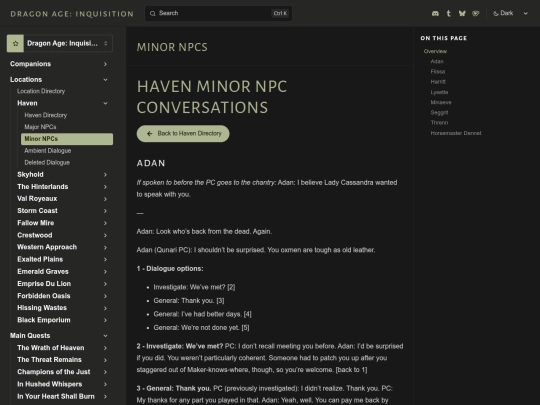Screen dimensions: 540x405
Task: Jump to Flissa in On This Page
Action: [438, 72]
